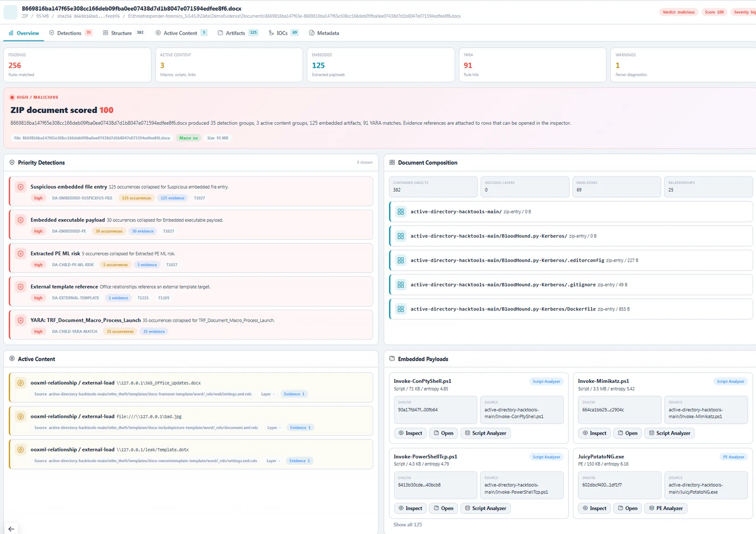This screenshot has height=534, width=756.
Task: Open Invoke-ConPtyShell.ps1 payload
Action: (x=443, y=433)
